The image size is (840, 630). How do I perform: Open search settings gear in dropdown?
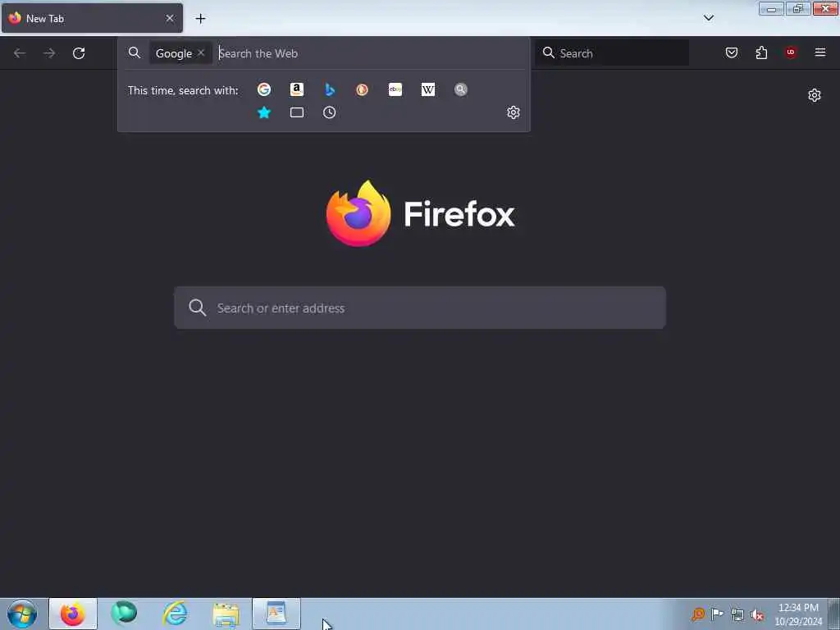(x=514, y=112)
